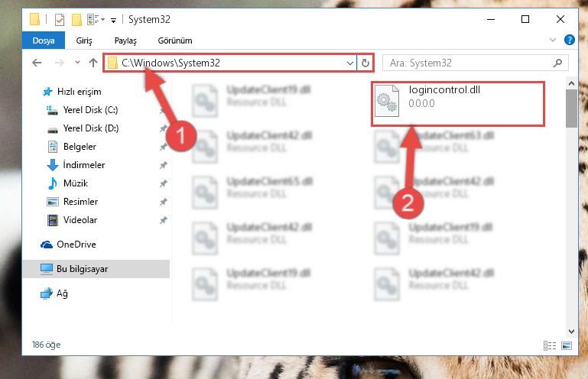Open Explorer help question mark icon
Screen dimensions: 588x379
[569, 40]
